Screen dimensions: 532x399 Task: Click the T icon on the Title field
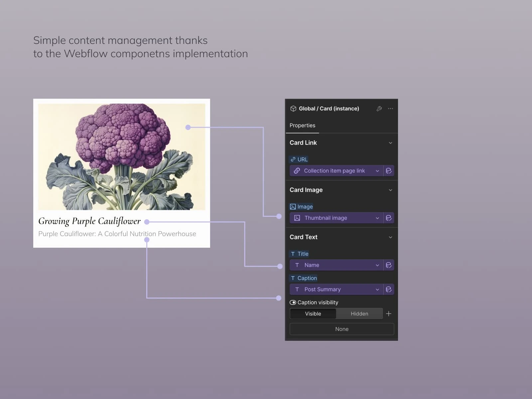293,254
